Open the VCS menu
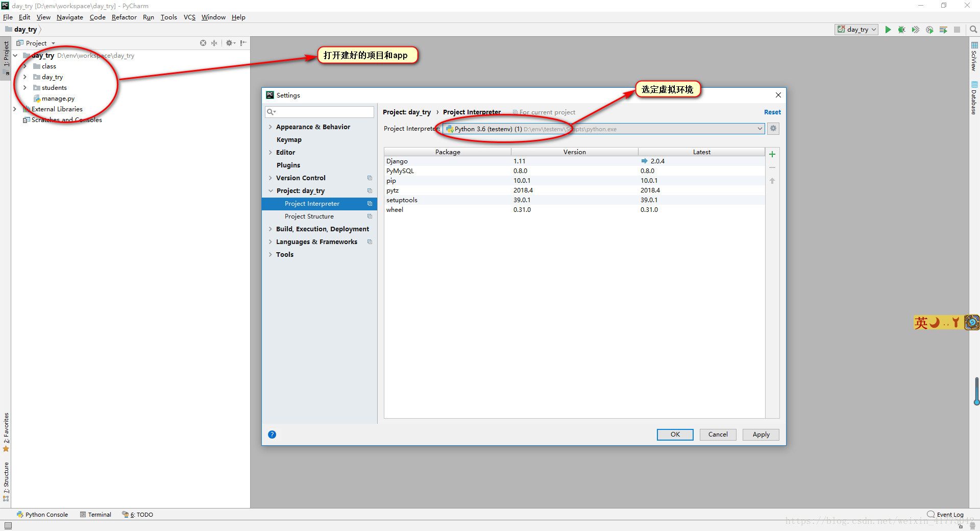This screenshot has height=531, width=980. [189, 17]
